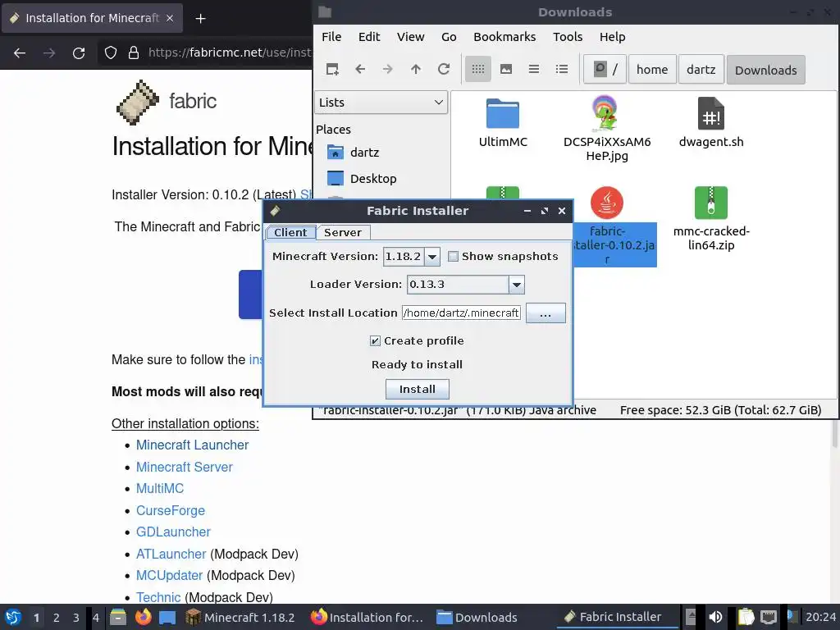Click the site security padlock icon
The image size is (840, 630).
click(x=134, y=52)
